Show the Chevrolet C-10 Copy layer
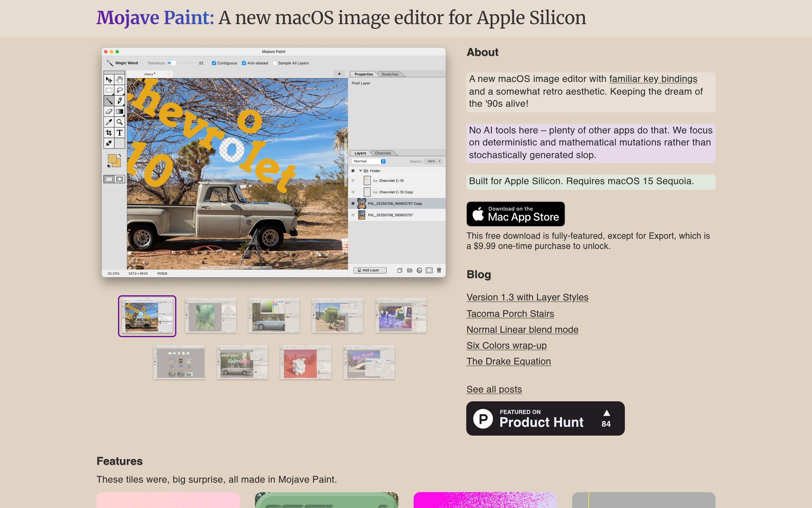 tap(353, 192)
